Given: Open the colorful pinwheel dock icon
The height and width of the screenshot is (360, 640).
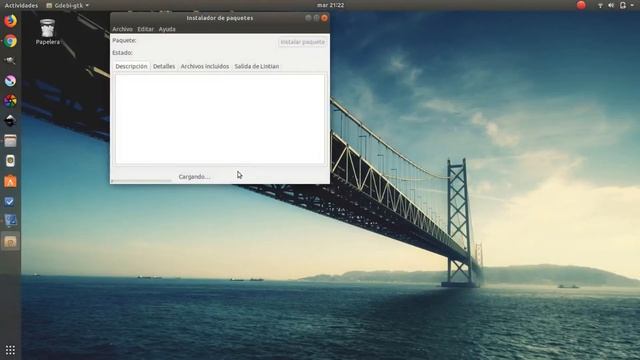Looking at the screenshot, I should pos(10,101).
